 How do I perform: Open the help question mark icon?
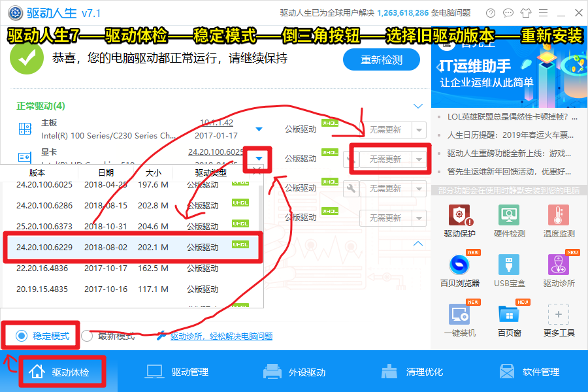click(x=490, y=13)
